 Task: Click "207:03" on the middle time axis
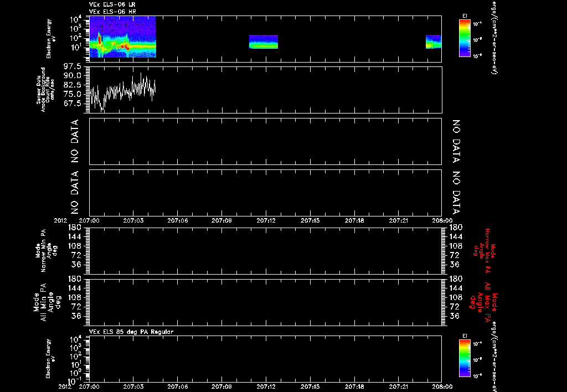(x=133, y=220)
